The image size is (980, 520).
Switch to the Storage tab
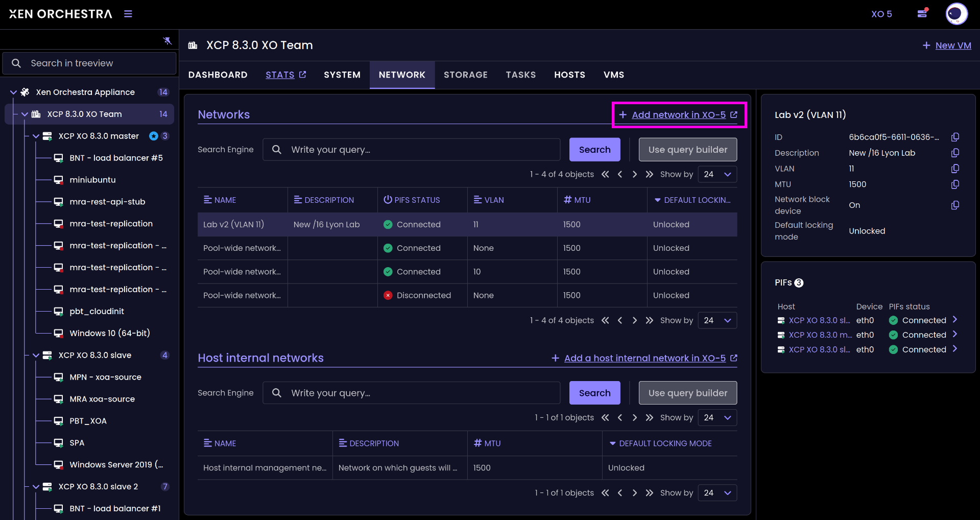pos(465,75)
